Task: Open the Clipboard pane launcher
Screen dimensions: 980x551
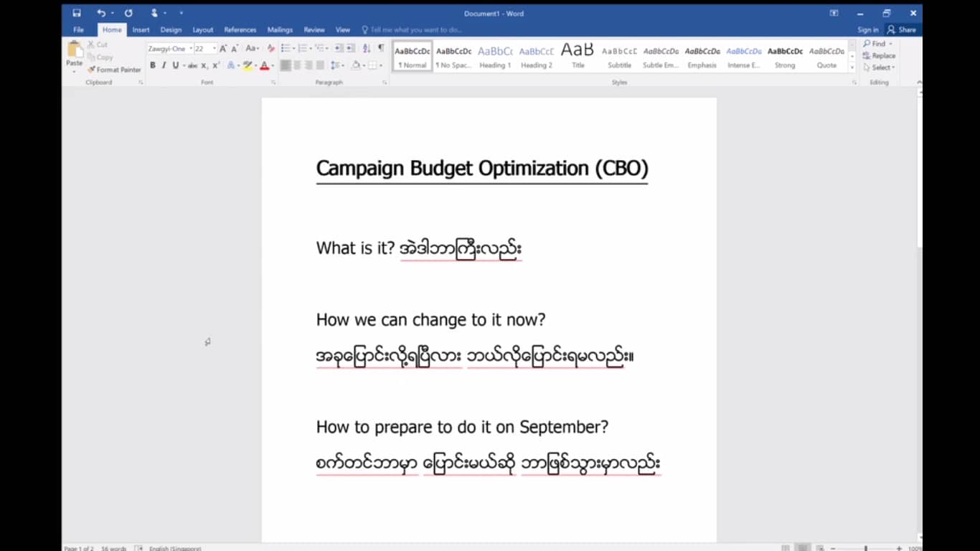Action: coord(141,83)
